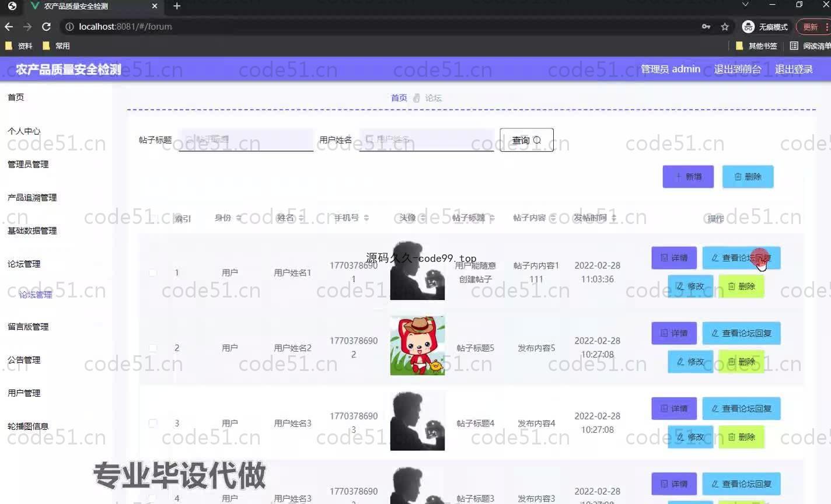The image size is (831, 504).
Task: Open silhouette avatar in row 帖子标题4
Action: coord(417,421)
